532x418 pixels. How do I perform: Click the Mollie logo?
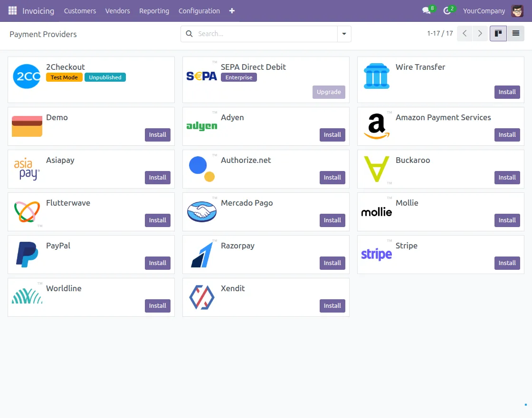376,212
